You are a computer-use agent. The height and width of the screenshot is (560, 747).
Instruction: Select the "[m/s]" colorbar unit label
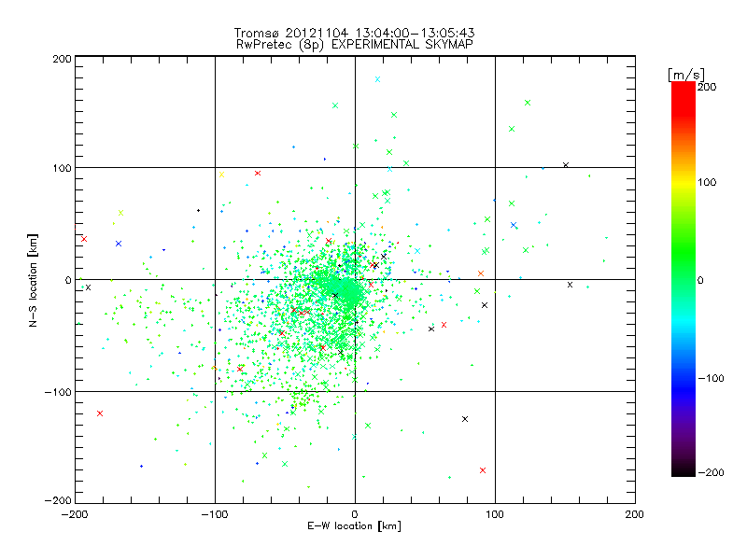(x=686, y=75)
